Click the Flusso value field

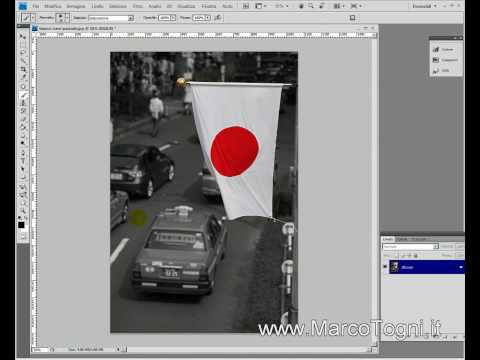pyautogui.click(x=199, y=18)
